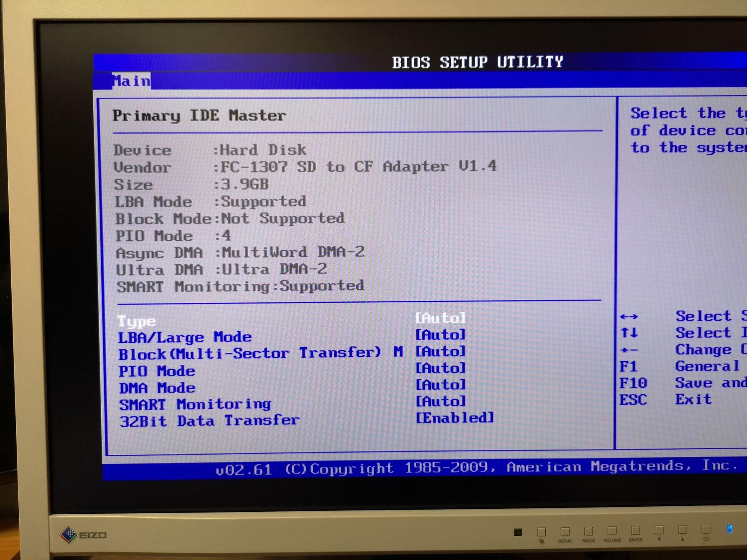Click the Size value 3.9GB
This screenshot has width=747, height=560.
pyautogui.click(x=244, y=184)
